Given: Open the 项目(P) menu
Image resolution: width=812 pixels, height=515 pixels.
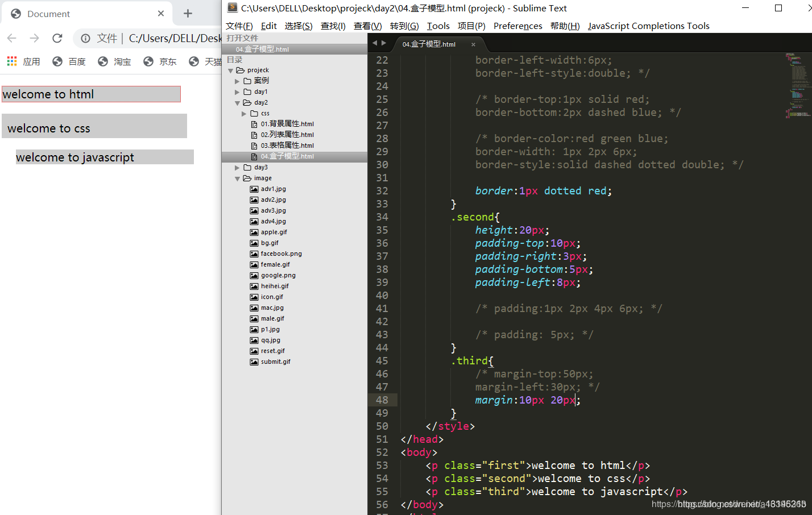Looking at the screenshot, I should coord(471,26).
